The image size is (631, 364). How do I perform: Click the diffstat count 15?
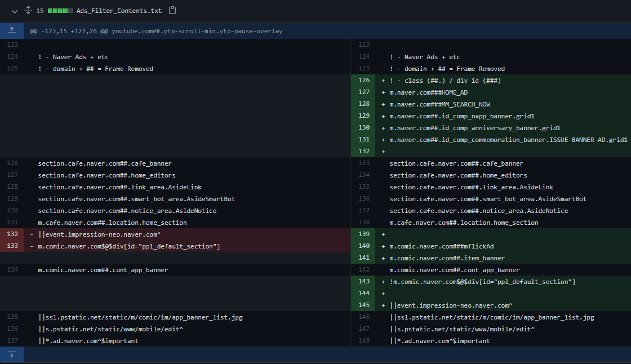(40, 11)
